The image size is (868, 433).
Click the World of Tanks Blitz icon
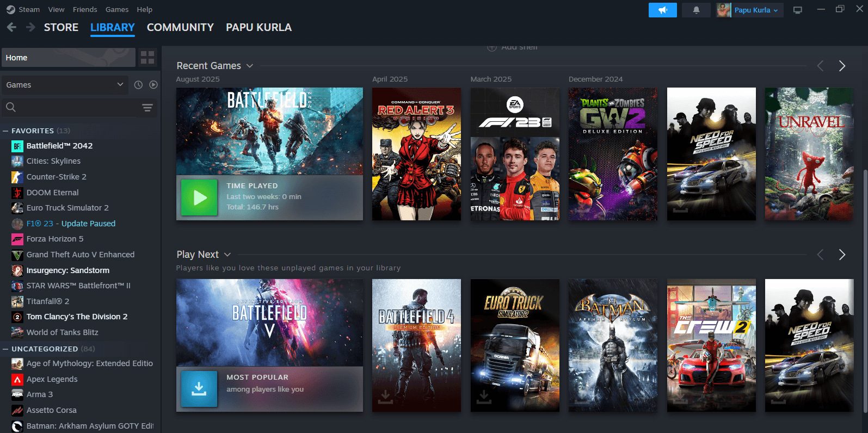coord(17,332)
